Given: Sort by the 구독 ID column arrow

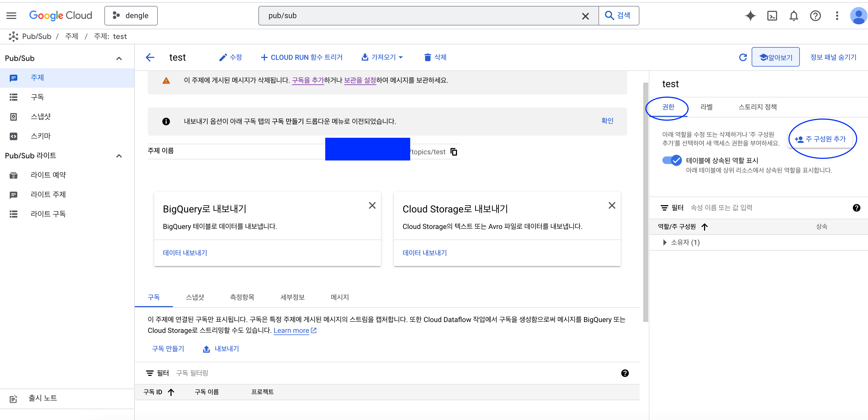Looking at the screenshot, I should click(171, 392).
